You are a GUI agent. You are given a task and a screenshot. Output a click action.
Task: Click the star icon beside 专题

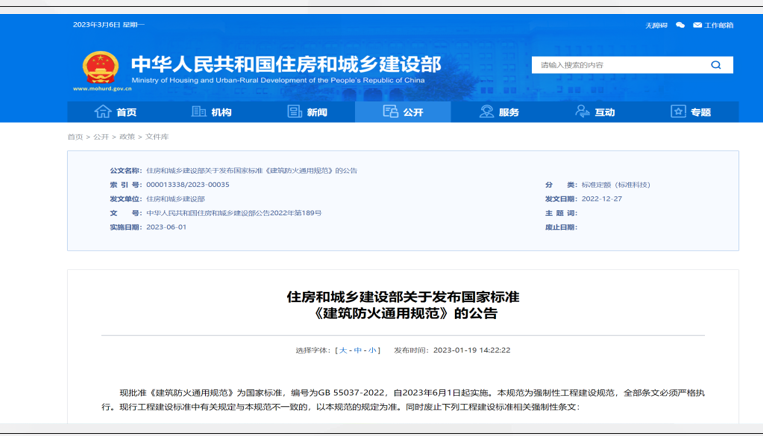tap(678, 111)
